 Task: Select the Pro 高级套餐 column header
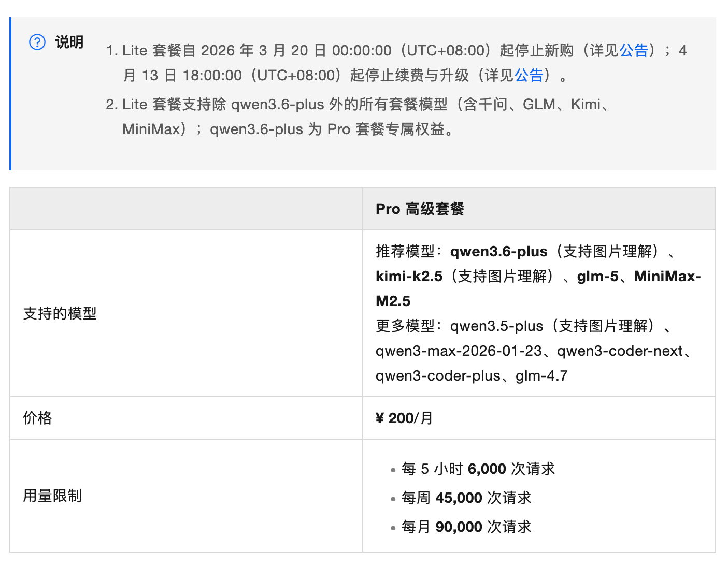(420, 209)
